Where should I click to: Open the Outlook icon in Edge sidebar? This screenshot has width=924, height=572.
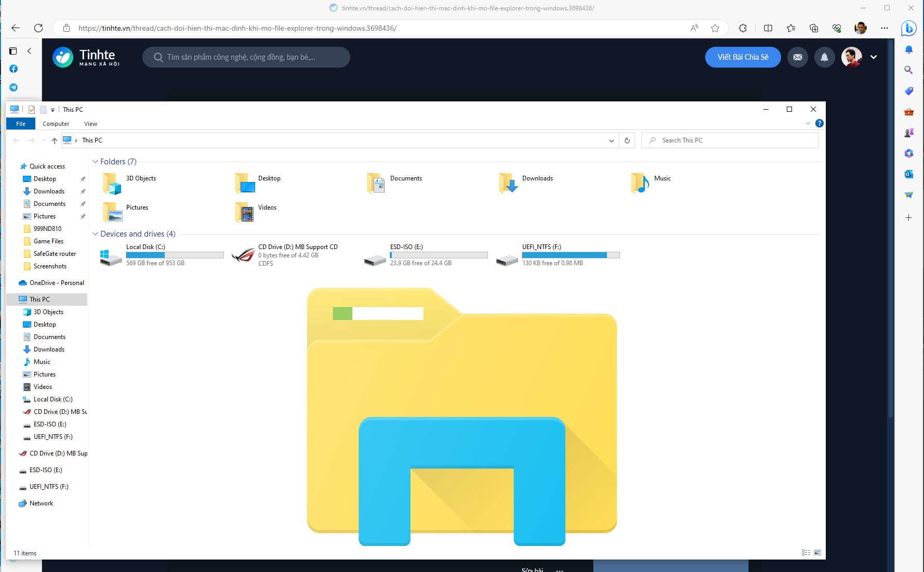pyautogui.click(x=908, y=174)
